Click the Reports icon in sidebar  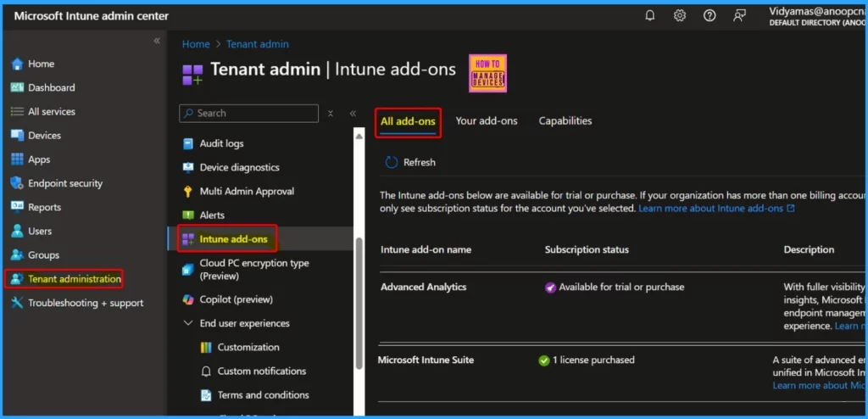tap(17, 207)
